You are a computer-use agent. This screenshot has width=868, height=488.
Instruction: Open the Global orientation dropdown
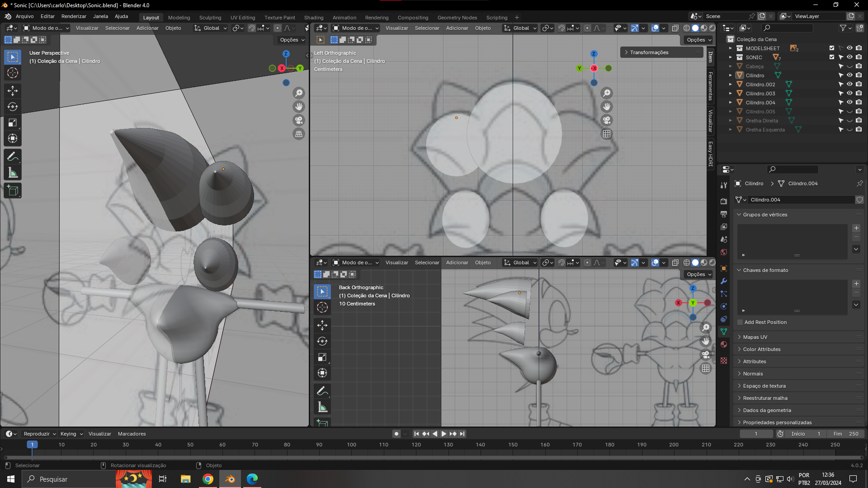tap(211, 28)
